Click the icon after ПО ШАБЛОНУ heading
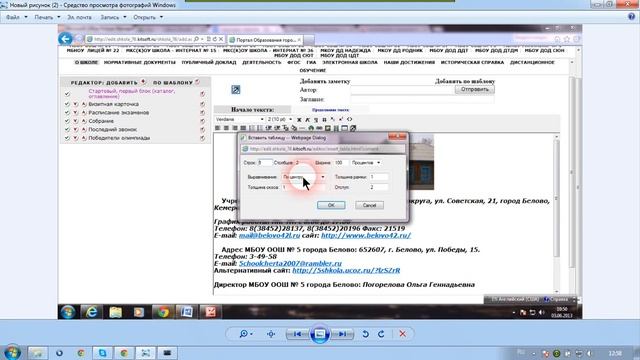 (x=198, y=82)
